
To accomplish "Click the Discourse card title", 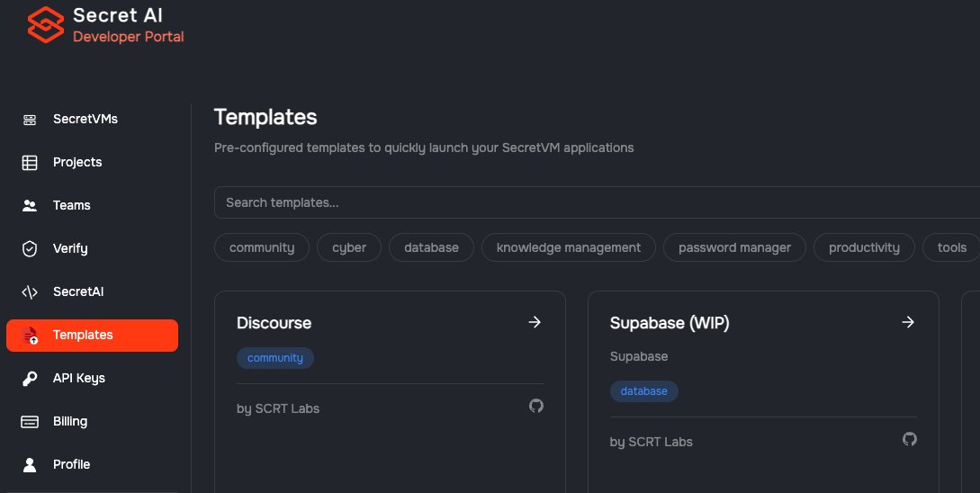I will point(274,323).
